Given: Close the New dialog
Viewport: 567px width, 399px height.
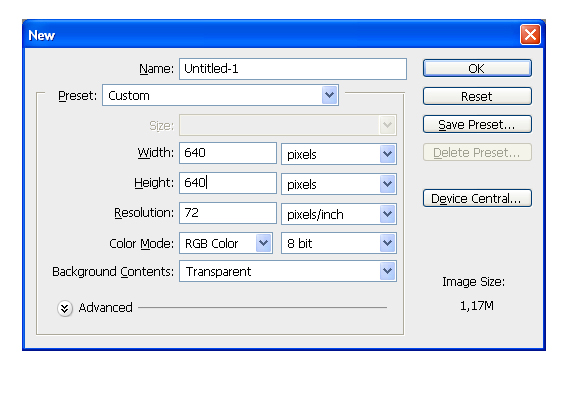Looking at the screenshot, I should 530,35.
